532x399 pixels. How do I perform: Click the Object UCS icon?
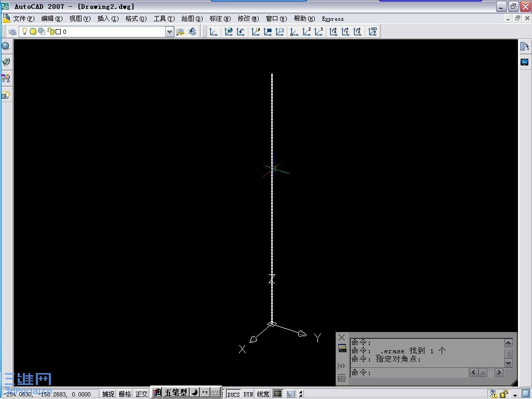click(268, 32)
